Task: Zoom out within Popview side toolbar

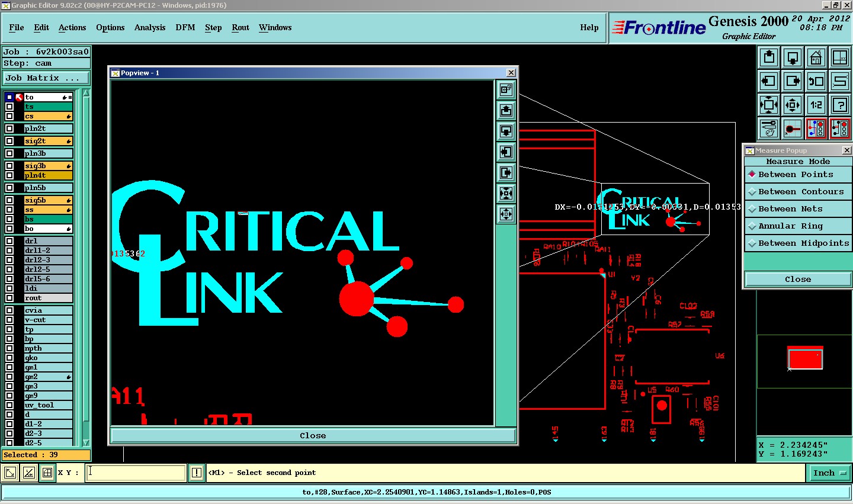Action: pos(506,214)
